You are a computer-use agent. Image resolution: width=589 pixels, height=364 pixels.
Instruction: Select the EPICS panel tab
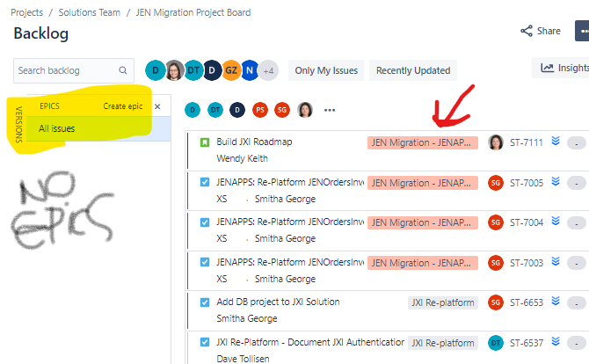[49, 106]
